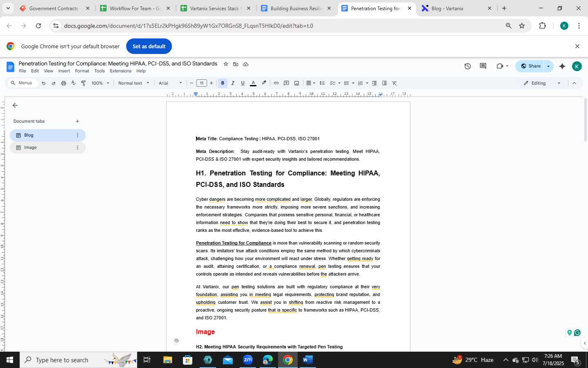The image size is (588, 368).
Task: Open options for the Image tab
Action: [77, 148]
